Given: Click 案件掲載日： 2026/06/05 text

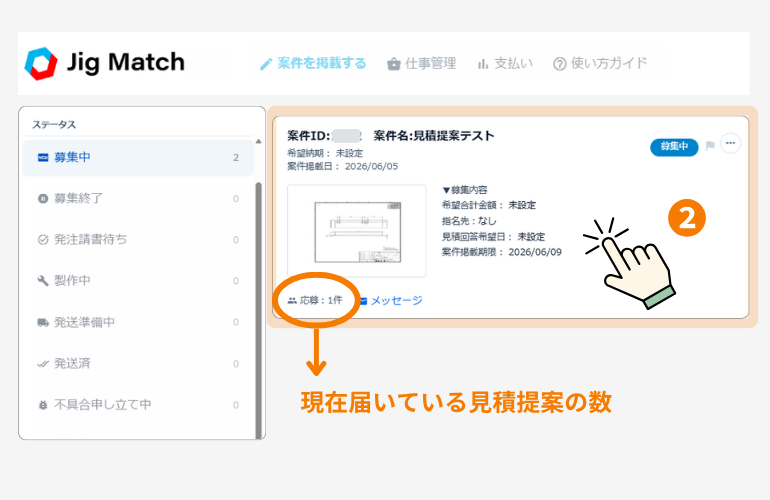Looking at the screenshot, I should (x=343, y=167).
